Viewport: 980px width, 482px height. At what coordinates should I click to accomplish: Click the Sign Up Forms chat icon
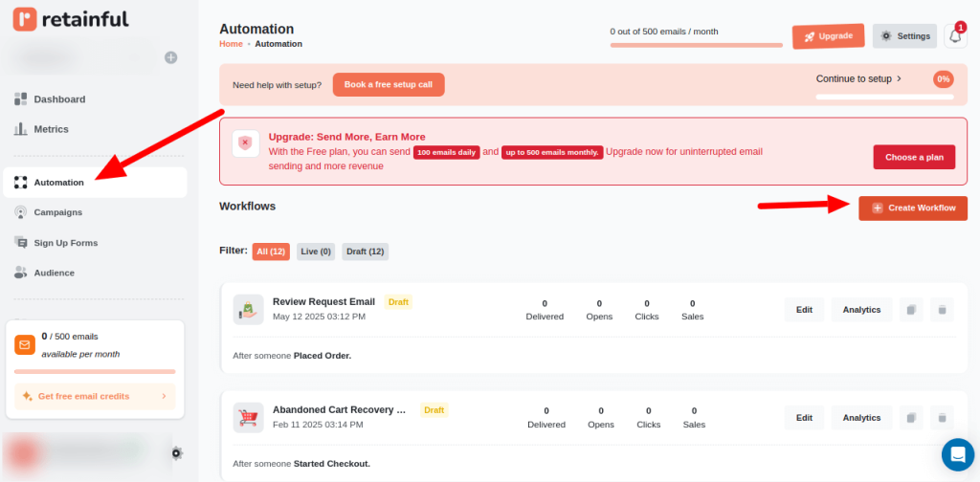click(x=21, y=242)
